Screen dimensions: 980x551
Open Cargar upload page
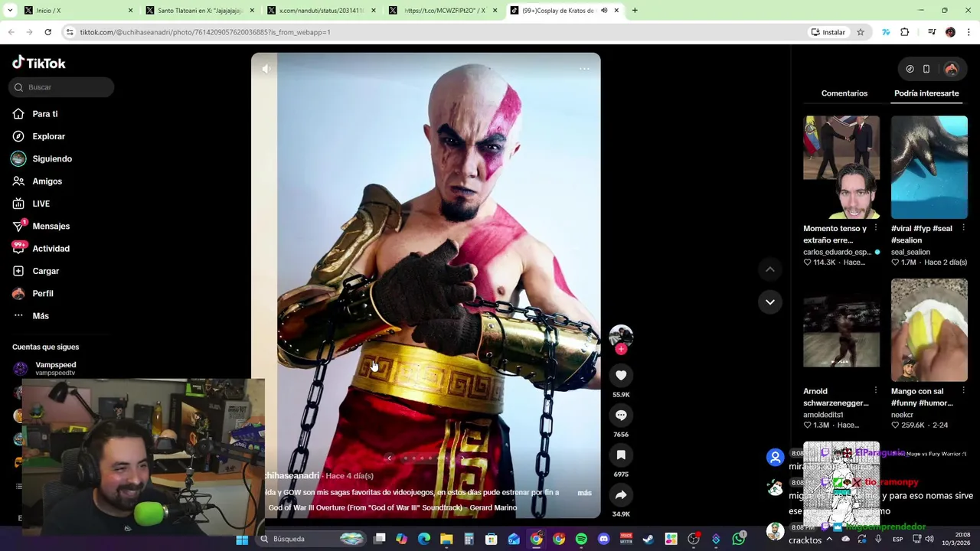[x=45, y=271]
